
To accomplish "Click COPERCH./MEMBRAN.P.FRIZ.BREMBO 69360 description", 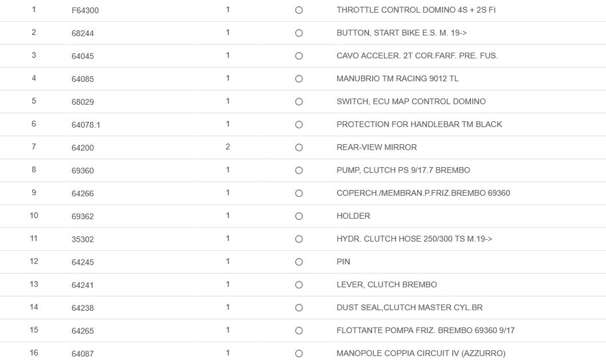I will (x=423, y=193).
